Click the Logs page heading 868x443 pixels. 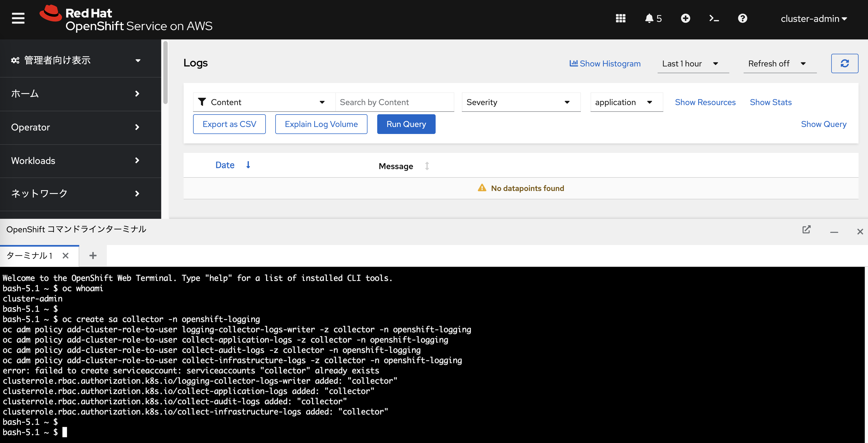[196, 63]
